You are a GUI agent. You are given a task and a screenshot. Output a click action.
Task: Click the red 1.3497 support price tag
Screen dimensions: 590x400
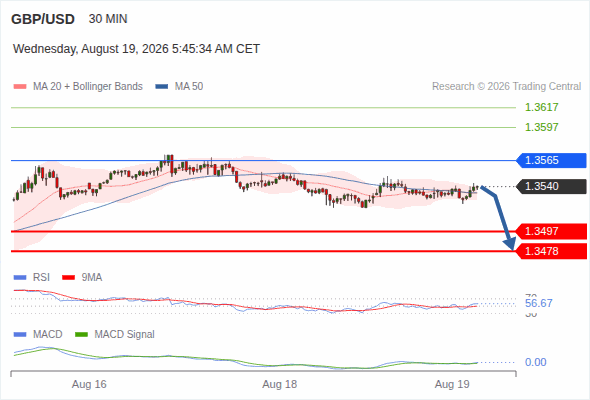(551, 231)
